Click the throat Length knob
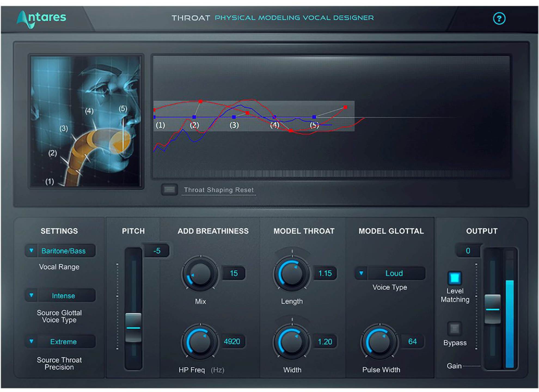 [x=292, y=274]
